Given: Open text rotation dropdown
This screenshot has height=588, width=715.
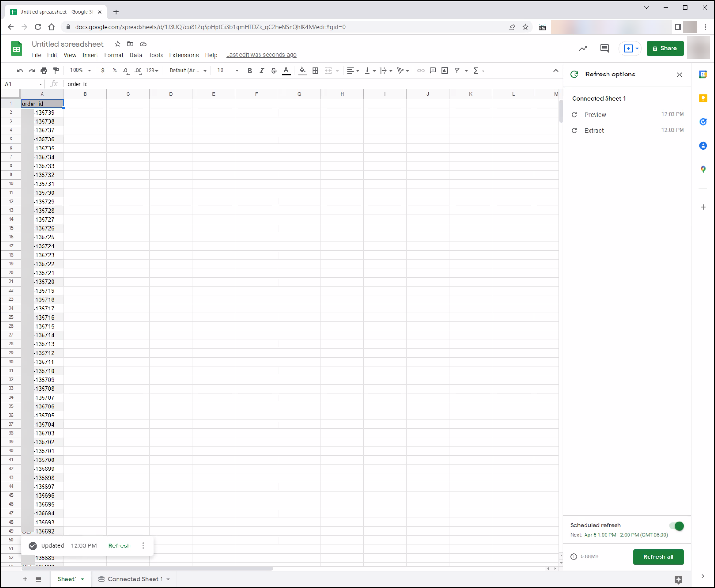Looking at the screenshot, I should tap(403, 71).
